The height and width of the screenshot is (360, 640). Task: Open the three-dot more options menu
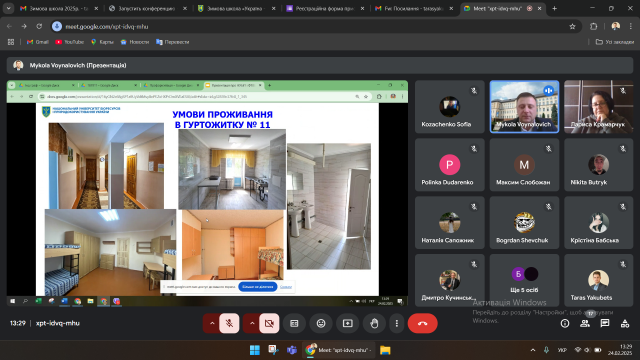coord(397,323)
